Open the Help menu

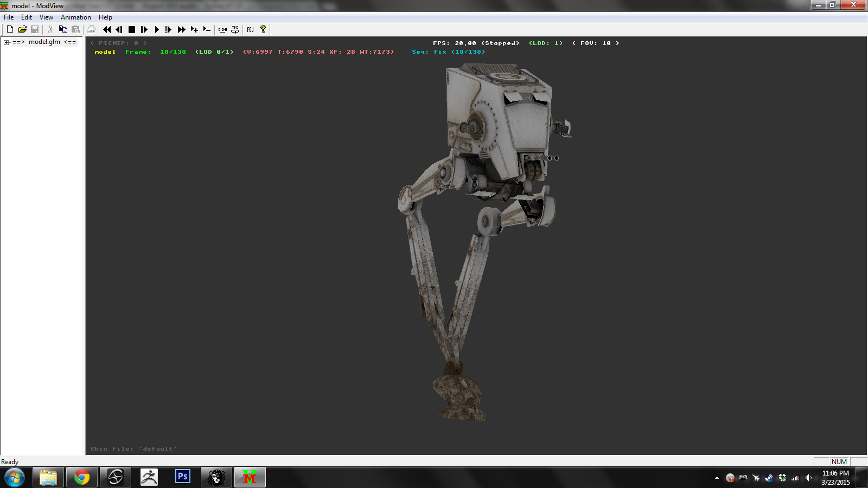pos(105,17)
